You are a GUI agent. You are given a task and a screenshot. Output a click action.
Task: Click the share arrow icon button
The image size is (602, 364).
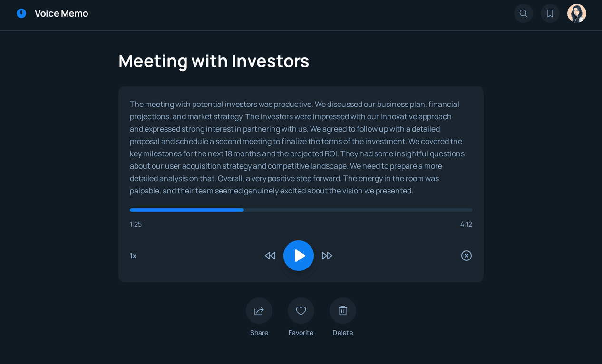tap(259, 311)
